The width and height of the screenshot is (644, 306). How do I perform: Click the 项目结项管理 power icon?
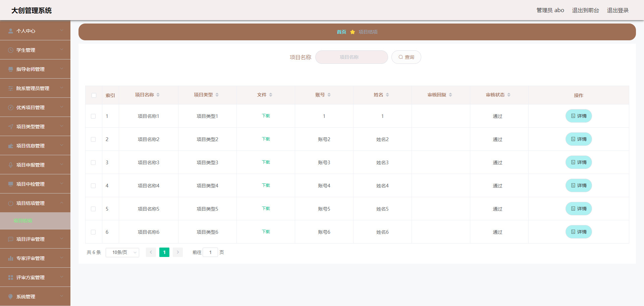point(11,203)
